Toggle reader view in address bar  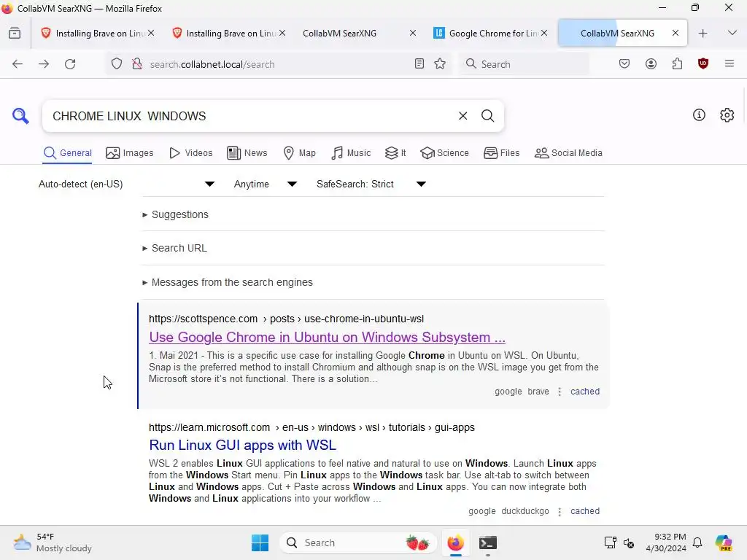click(x=419, y=64)
